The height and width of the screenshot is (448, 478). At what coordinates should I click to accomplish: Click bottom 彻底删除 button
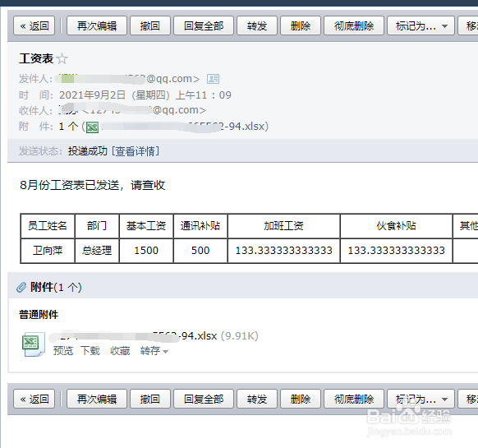(354, 399)
